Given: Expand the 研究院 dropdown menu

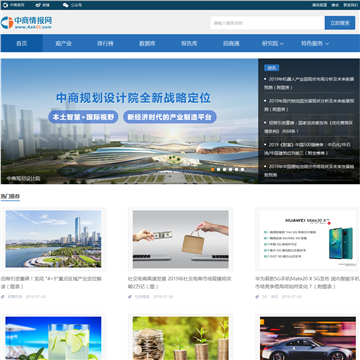Looking at the screenshot, I should [x=273, y=43].
